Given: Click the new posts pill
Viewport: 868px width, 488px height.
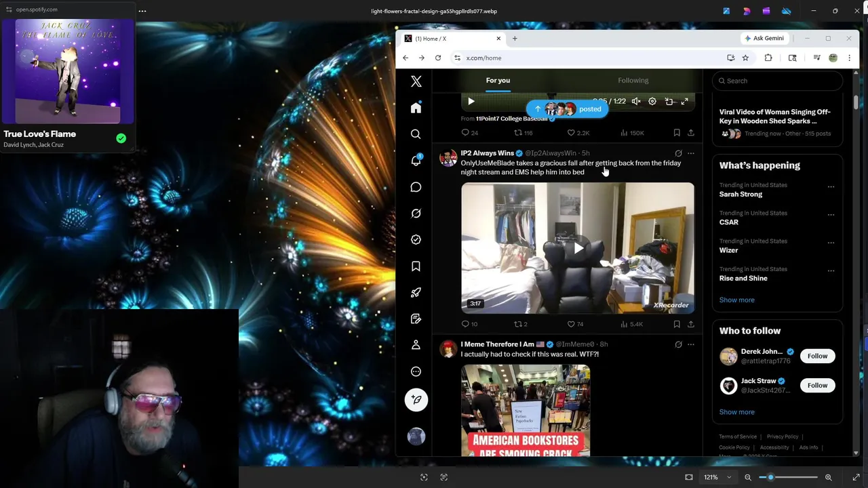Looking at the screenshot, I should pos(568,108).
